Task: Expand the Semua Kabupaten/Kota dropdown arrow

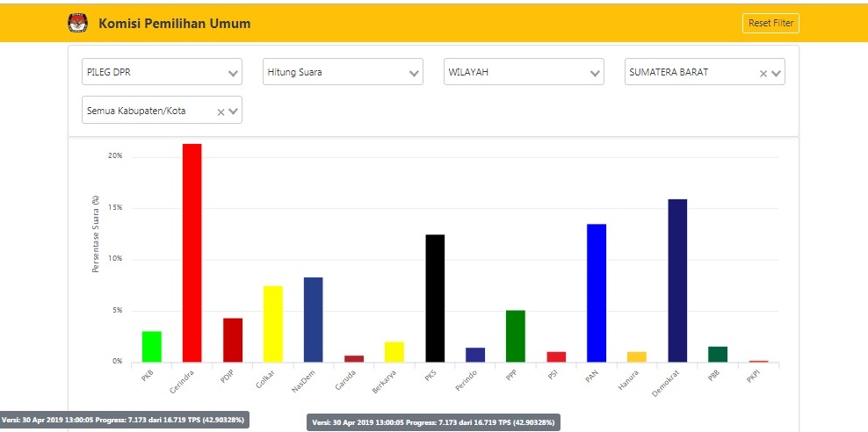Action: tap(235, 112)
